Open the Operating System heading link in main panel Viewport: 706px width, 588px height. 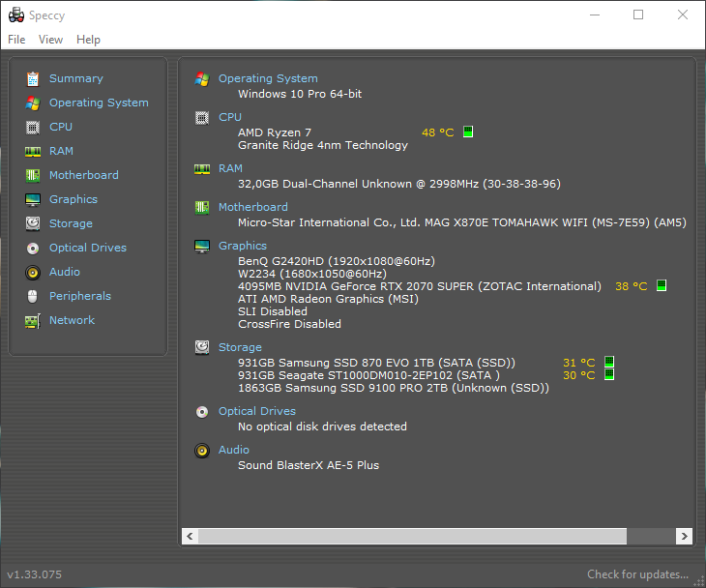(268, 78)
